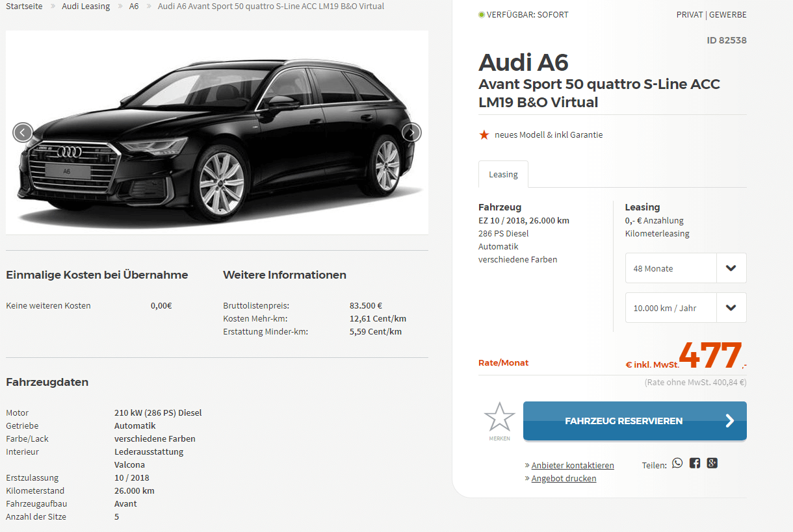Select the Leasing tab
The height and width of the screenshot is (532, 793).
tap(503, 174)
